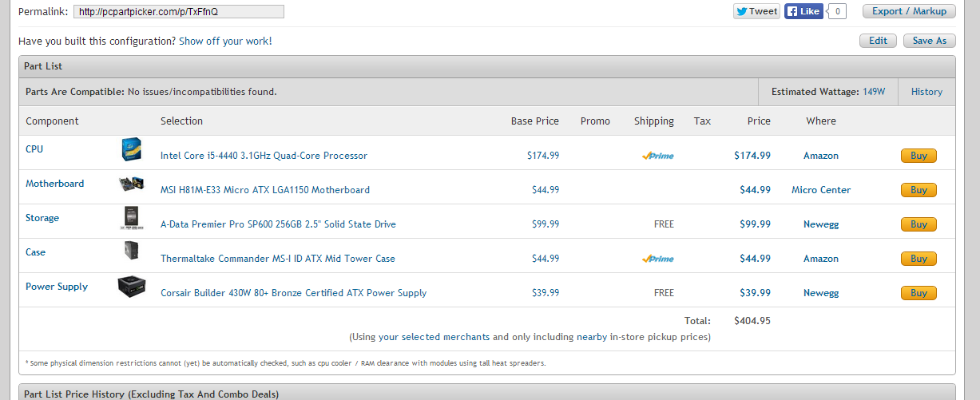Click the Corsair power supply thumbnail
This screenshot has height=400, width=980.
coord(132,287)
